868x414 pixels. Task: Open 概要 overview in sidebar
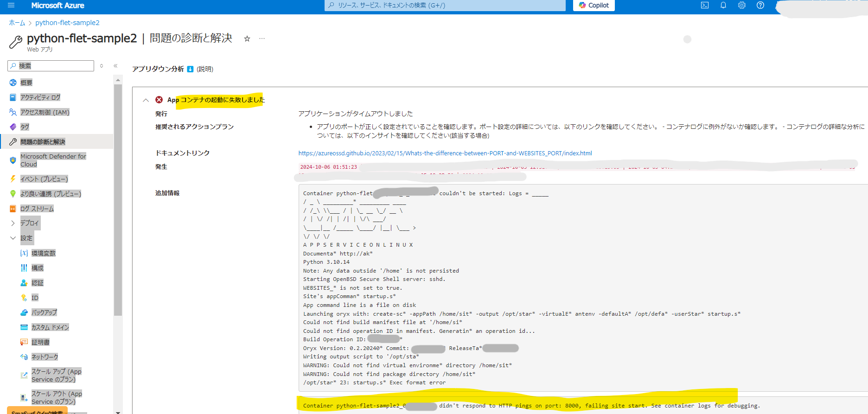point(26,83)
